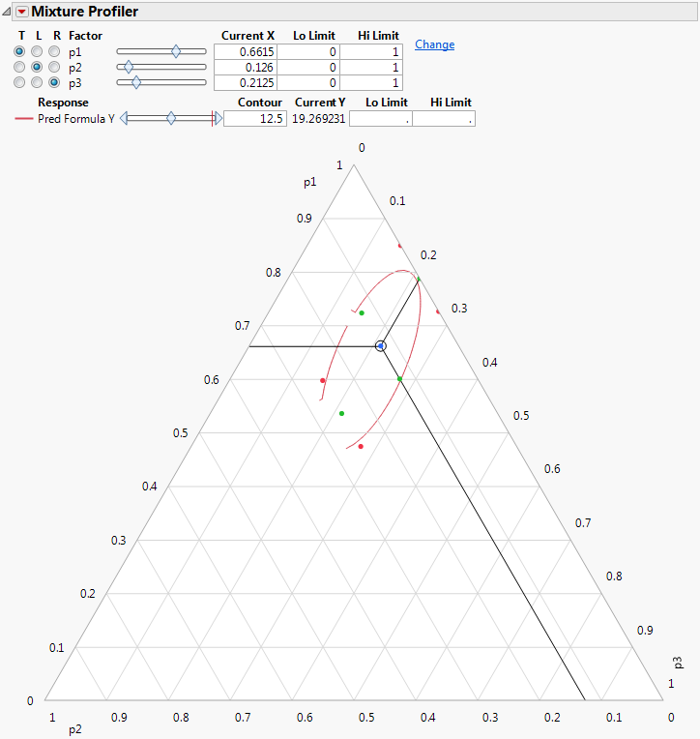Click the Response header label

click(63, 103)
